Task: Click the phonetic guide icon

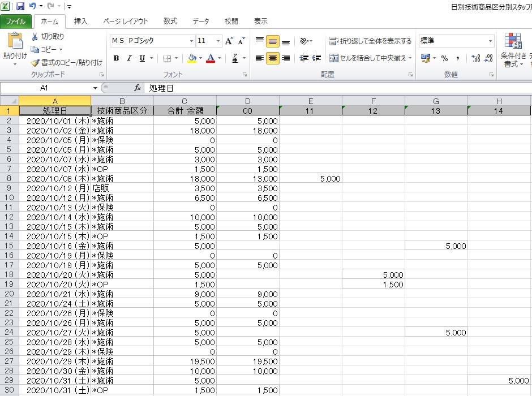Action: (235, 58)
